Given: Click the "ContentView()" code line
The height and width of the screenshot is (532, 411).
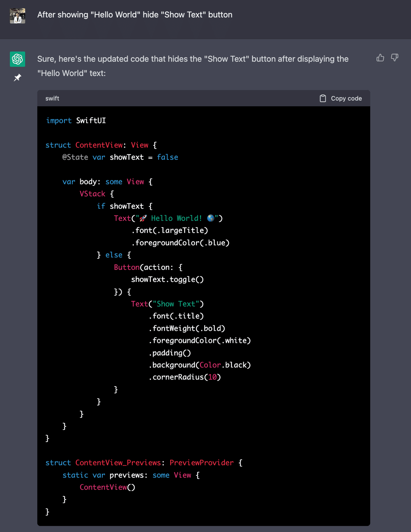Looking at the screenshot, I should tap(108, 487).
